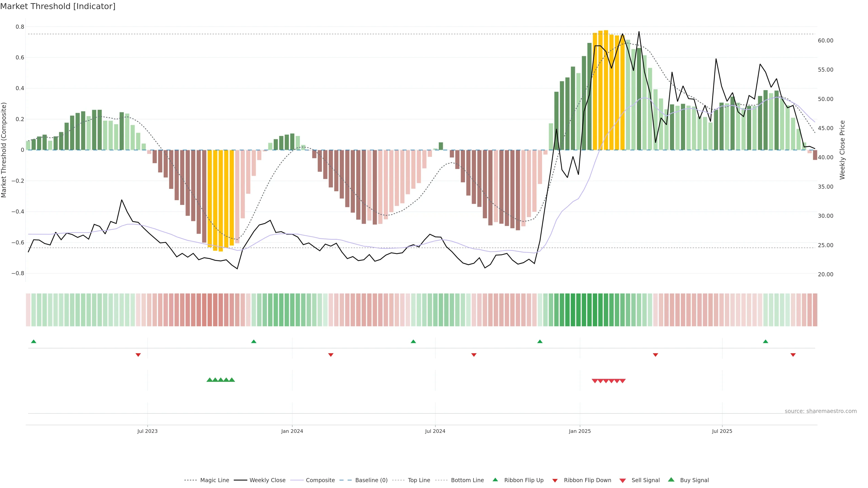
Task: Click the Market Threshold [Indicator] title
Action: pyautogui.click(x=58, y=6)
